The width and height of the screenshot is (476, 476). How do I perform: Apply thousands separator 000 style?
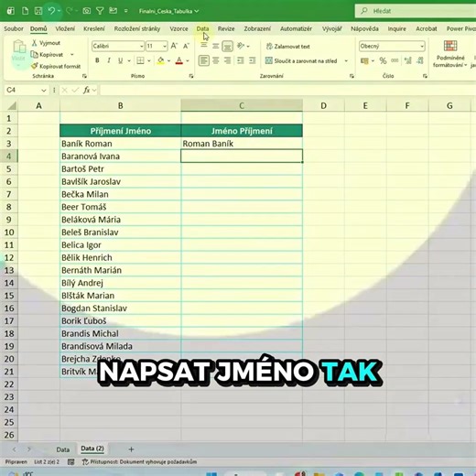point(395,60)
